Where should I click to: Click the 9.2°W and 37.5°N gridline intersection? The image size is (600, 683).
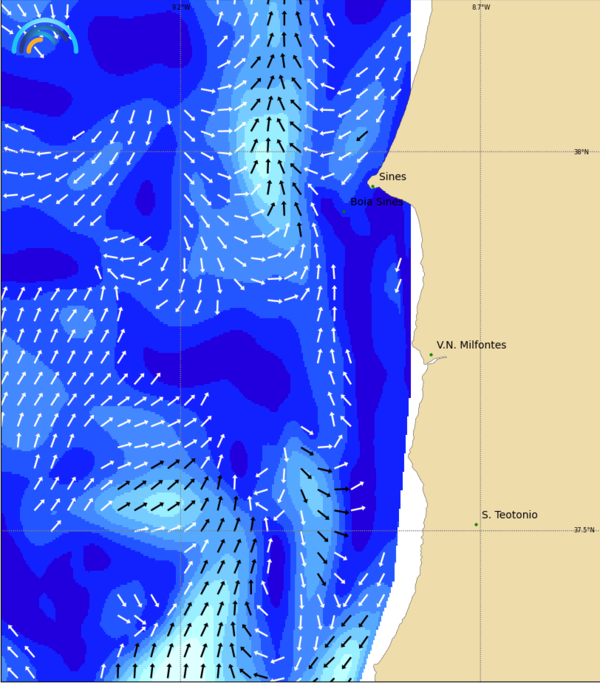point(181,531)
